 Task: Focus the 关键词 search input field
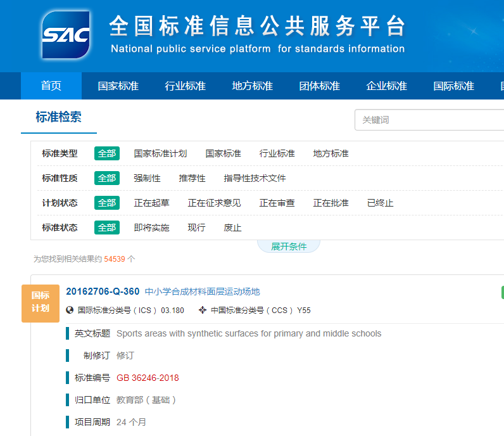(431, 120)
